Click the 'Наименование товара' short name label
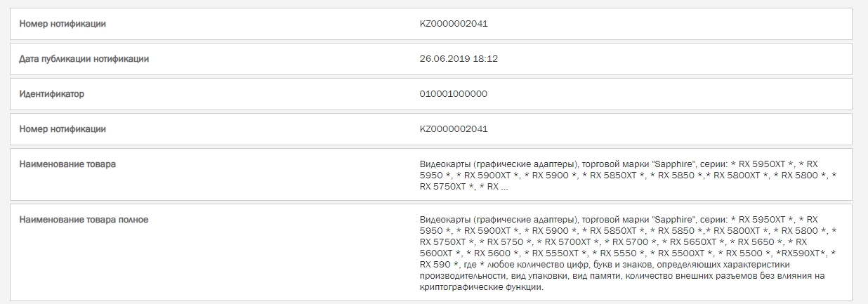The height and width of the screenshot is (304, 868). tap(67, 164)
